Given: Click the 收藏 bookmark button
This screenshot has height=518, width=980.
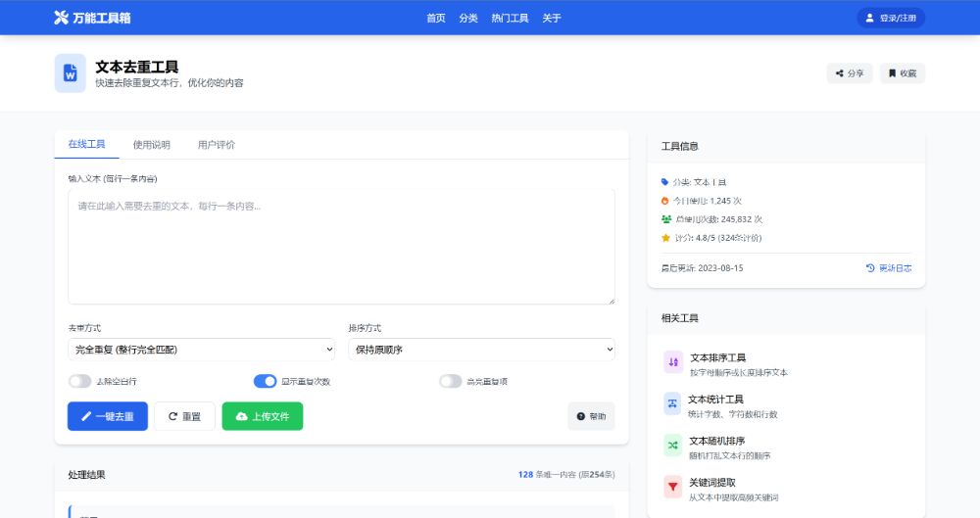Looking at the screenshot, I should click(x=902, y=73).
